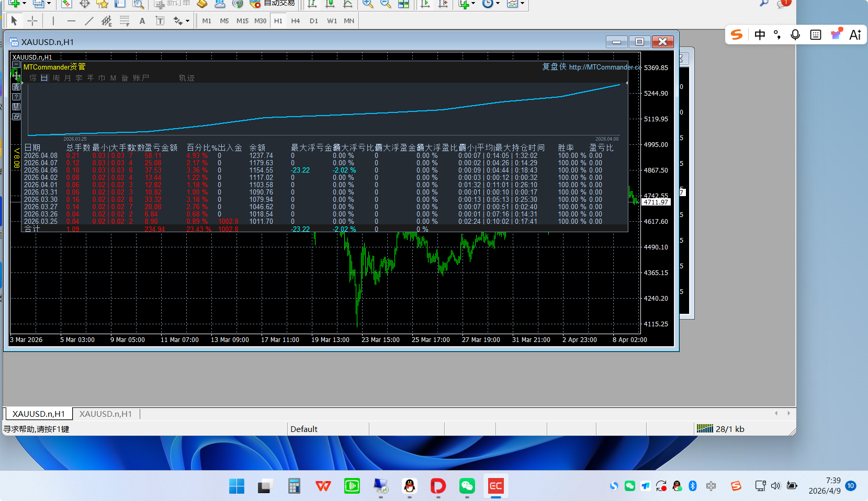868x501 pixels.
Task: Tile chart windows icon
Action: (403, 4)
